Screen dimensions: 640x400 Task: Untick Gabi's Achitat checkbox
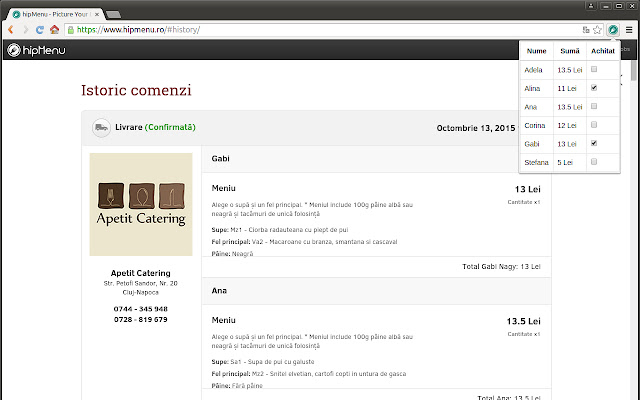(x=594, y=143)
